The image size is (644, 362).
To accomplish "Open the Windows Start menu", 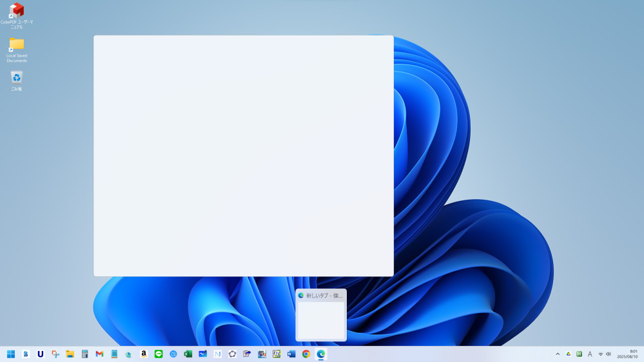I will [11, 354].
